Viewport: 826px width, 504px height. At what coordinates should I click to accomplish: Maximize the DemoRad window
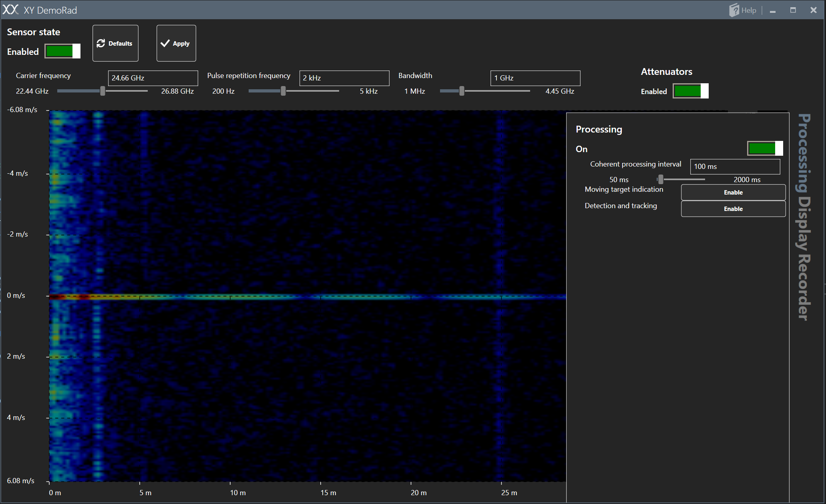[793, 10]
